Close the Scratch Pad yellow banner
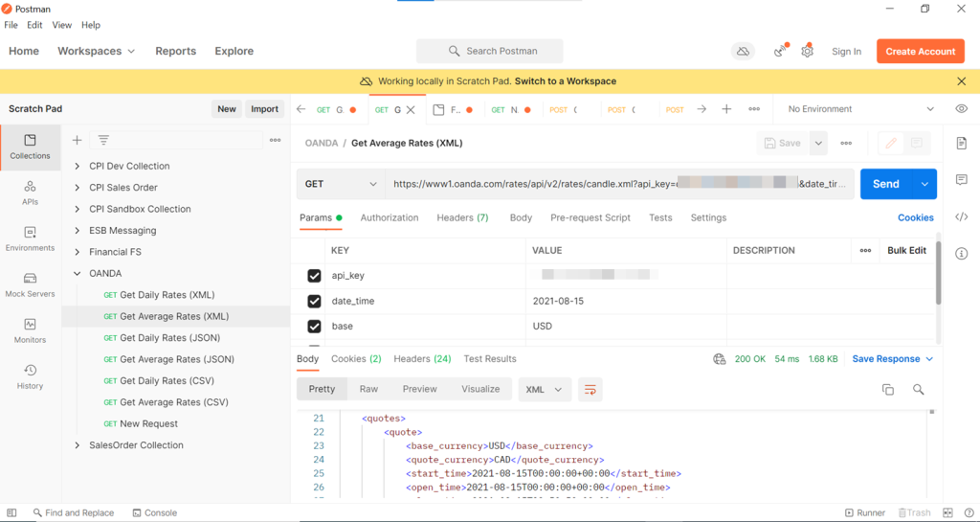The height and width of the screenshot is (522, 980). coord(961,81)
